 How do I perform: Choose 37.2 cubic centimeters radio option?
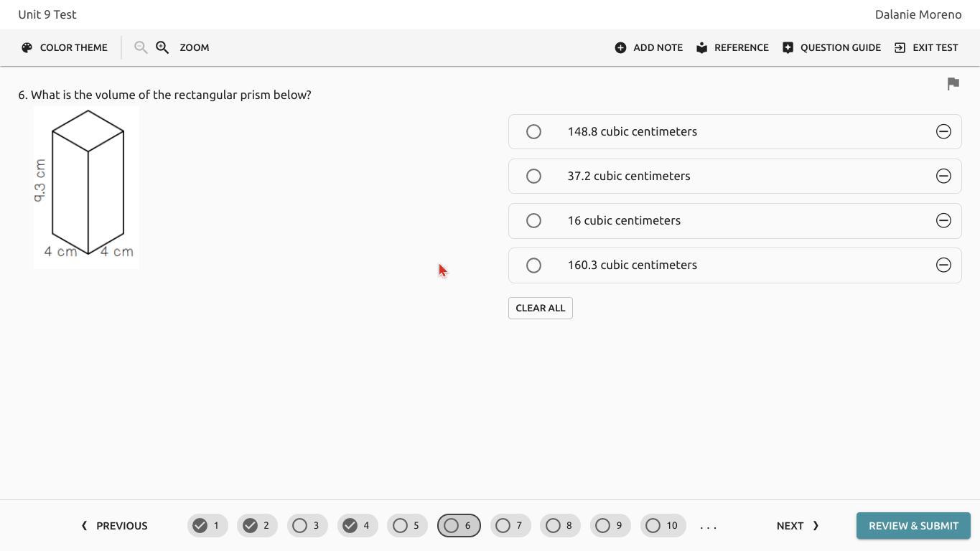[x=533, y=176]
